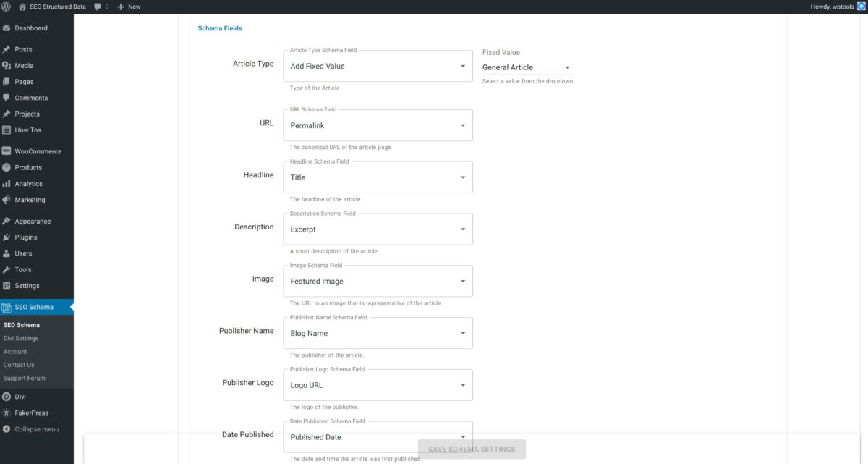Open the Divi sidebar menu

coord(22,396)
